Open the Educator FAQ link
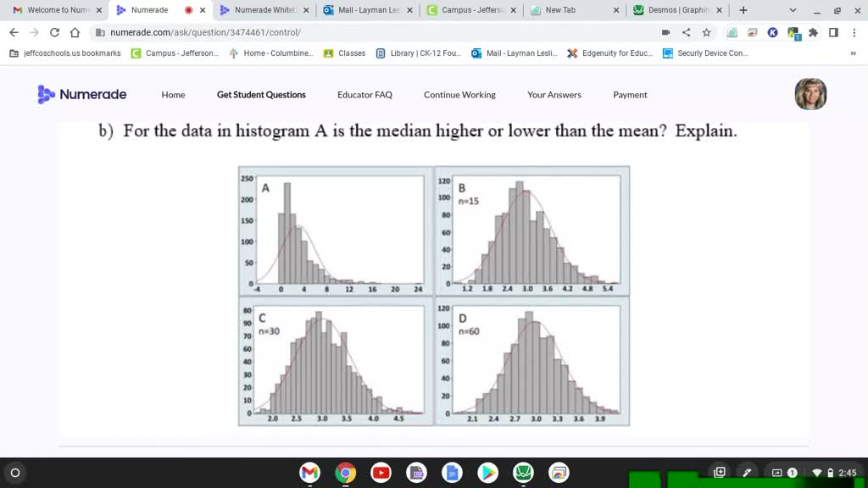The height and width of the screenshot is (488, 868). click(364, 95)
